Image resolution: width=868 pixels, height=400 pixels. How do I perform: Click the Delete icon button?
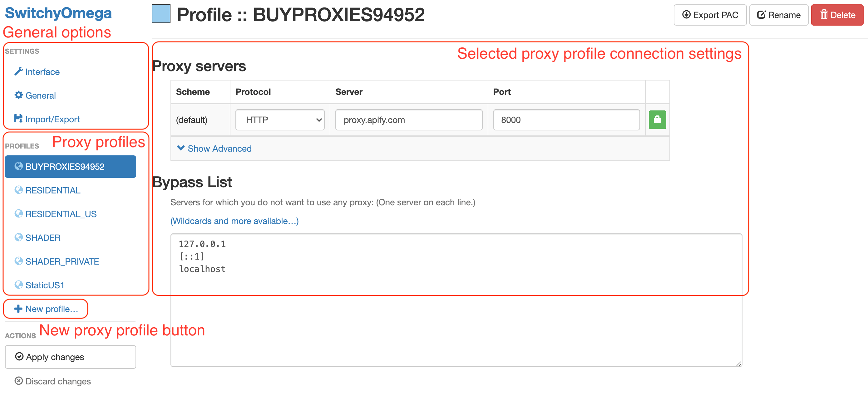click(836, 16)
